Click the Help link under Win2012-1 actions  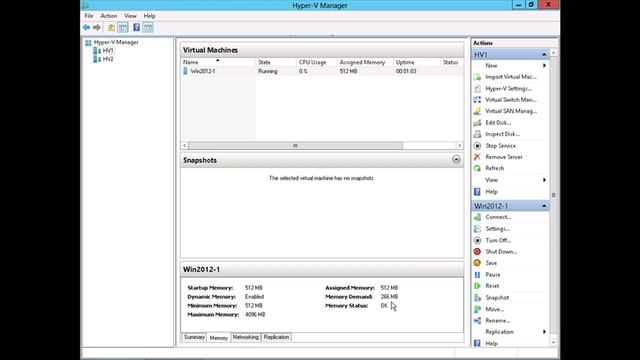point(491,344)
